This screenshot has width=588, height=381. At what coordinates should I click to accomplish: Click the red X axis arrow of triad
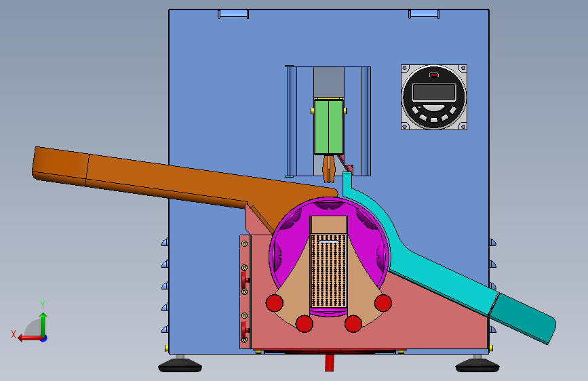tap(29, 338)
